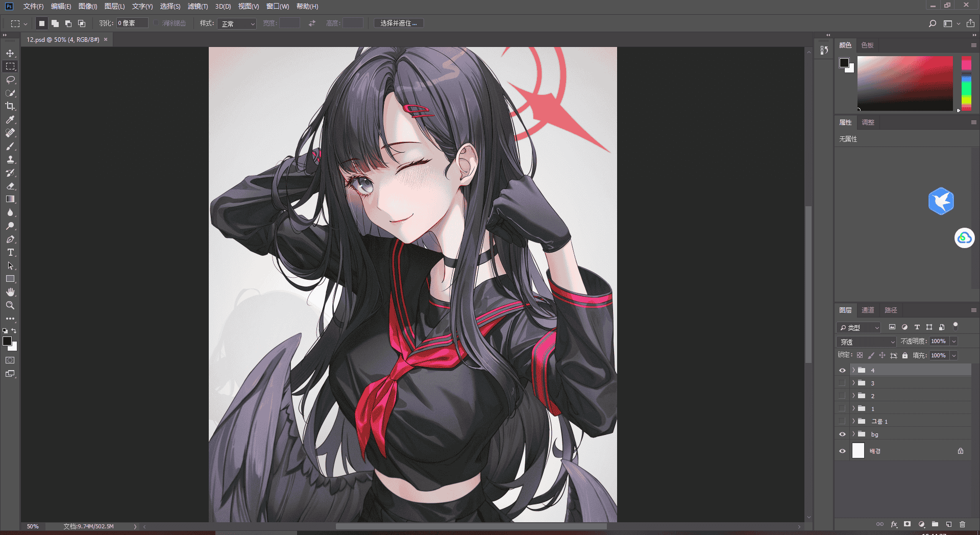This screenshot has height=535, width=980.
Task: Add a layer mask
Action: pos(907,524)
